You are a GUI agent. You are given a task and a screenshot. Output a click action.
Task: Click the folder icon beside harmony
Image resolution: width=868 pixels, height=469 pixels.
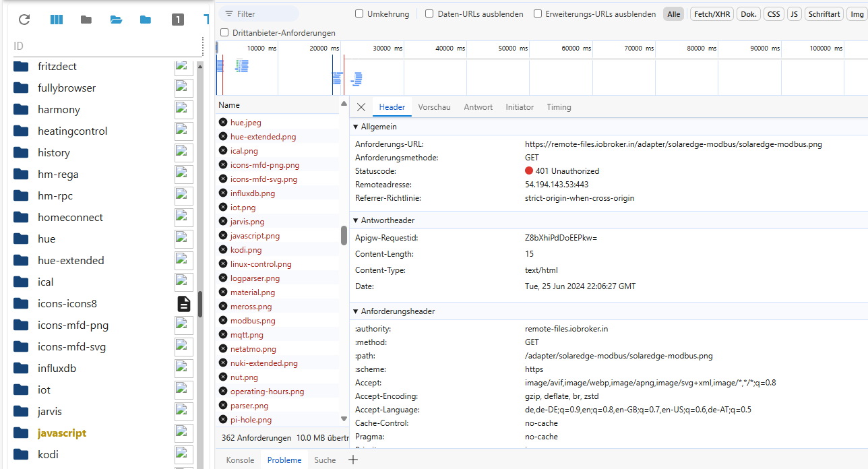coord(21,109)
